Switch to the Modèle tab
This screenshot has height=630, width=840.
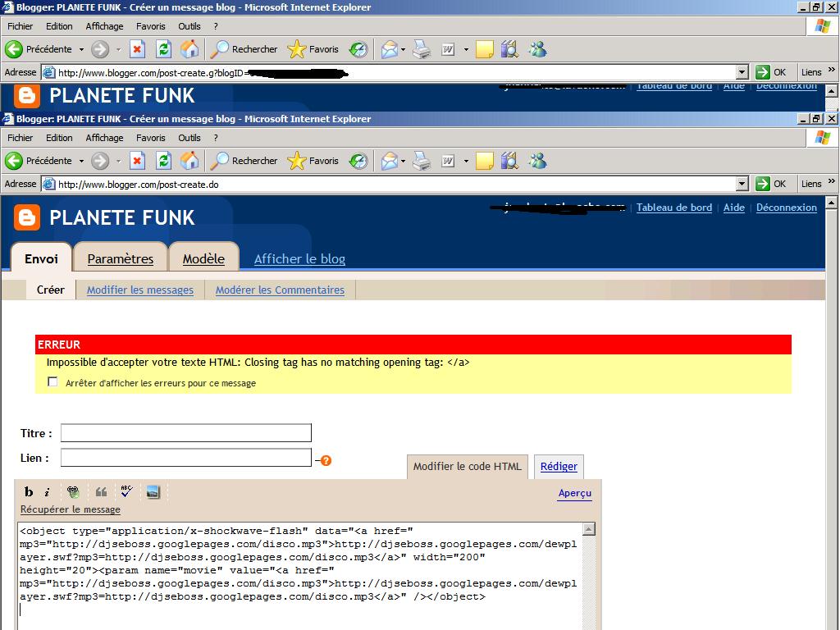[x=203, y=258]
